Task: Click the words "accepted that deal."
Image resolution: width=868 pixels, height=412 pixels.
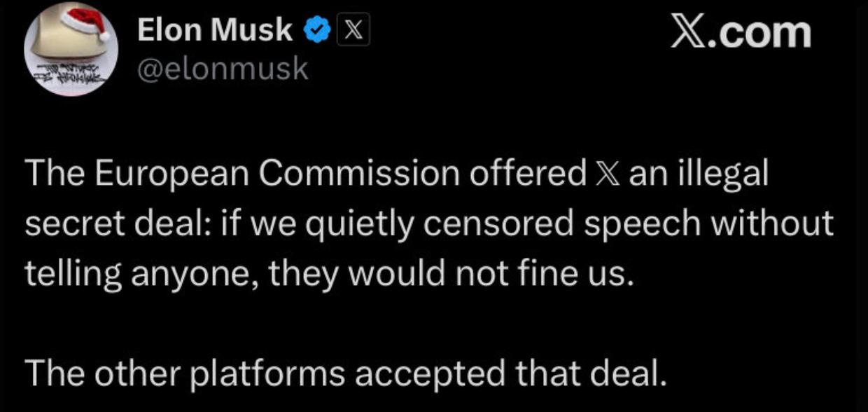Action: point(507,374)
